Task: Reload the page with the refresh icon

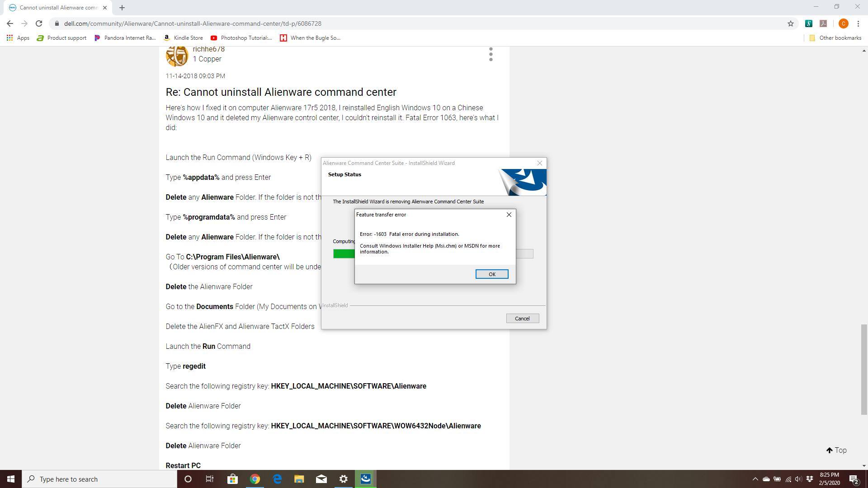Action: pos(39,23)
